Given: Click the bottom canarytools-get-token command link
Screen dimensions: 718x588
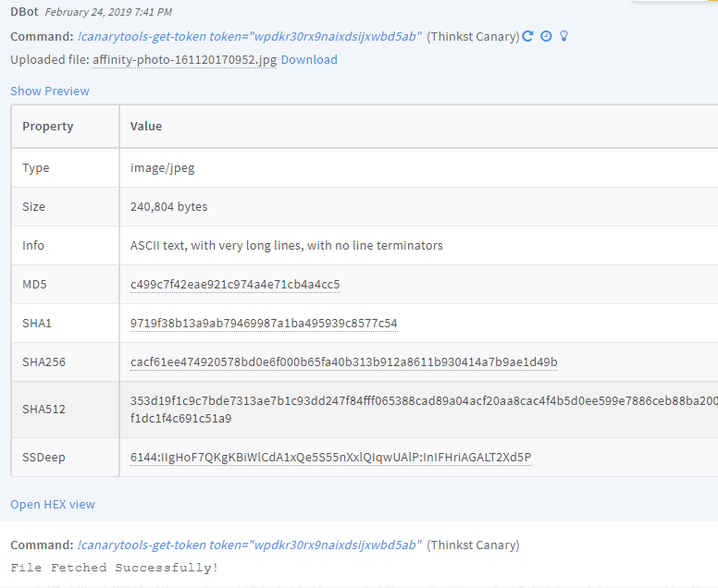Looking at the screenshot, I should pos(250,545).
